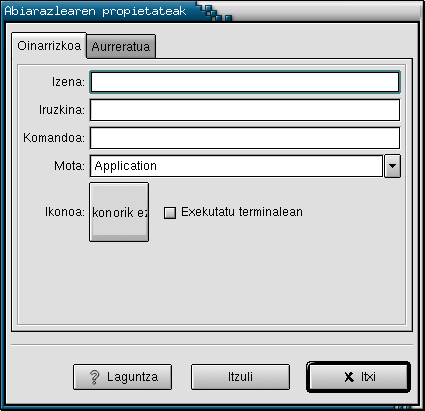Screen dimensions: 425x411
Task: Expand the Mota dropdown arrow
Action: pyautogui.click(x=392, y=166)
